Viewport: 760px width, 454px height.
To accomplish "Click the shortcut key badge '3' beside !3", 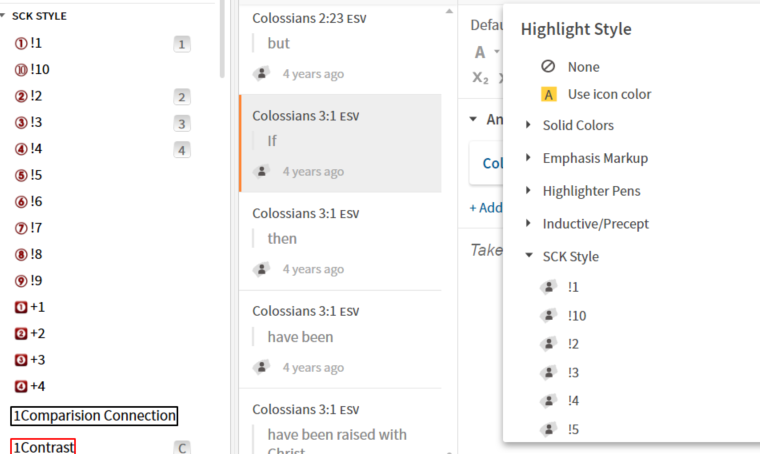I will tap(182, 124).
